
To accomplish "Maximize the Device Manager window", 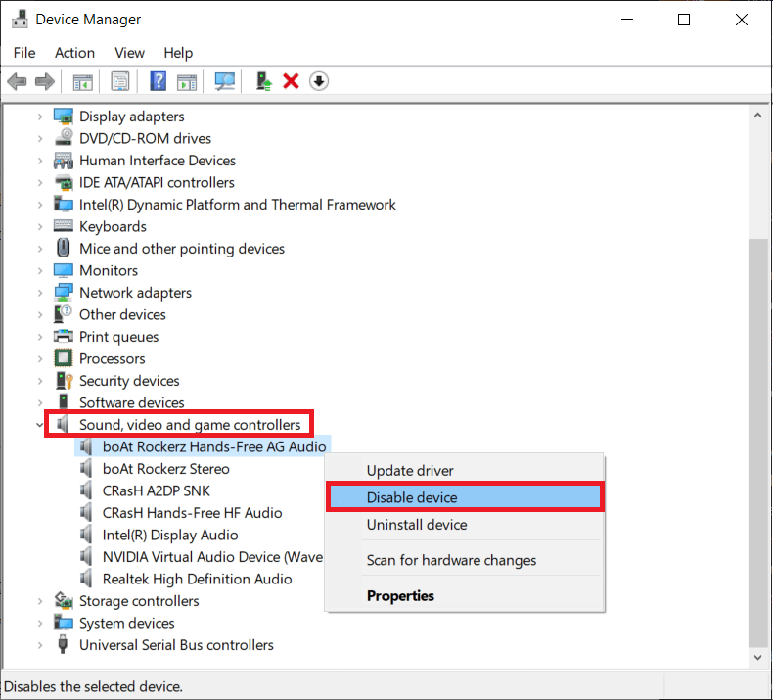I will tap(684, 20).
